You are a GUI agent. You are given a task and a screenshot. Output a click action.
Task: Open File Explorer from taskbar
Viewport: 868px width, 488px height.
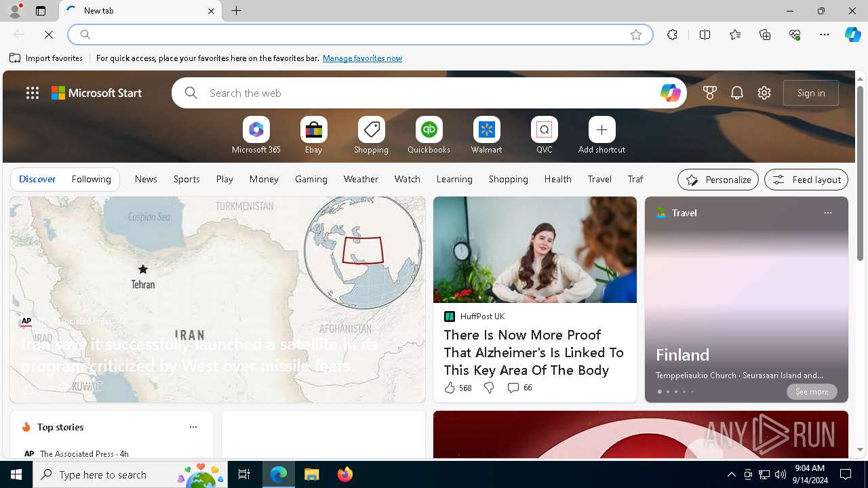point(312,474)
